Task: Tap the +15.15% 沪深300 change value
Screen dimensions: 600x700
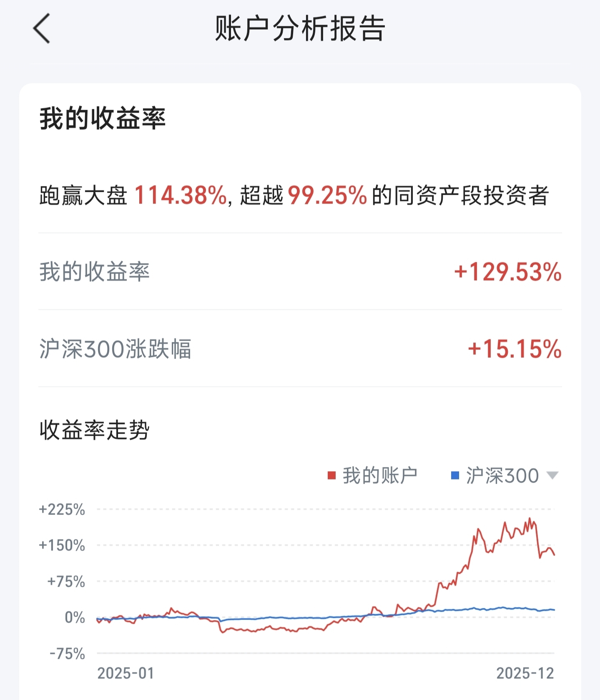Action: (x=515, y=349)
